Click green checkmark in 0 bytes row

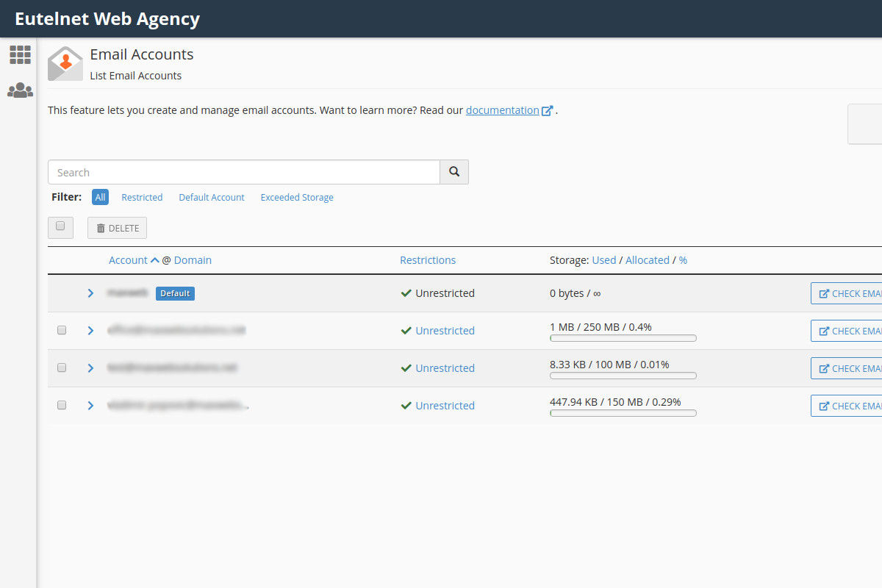tap(406, 293)
